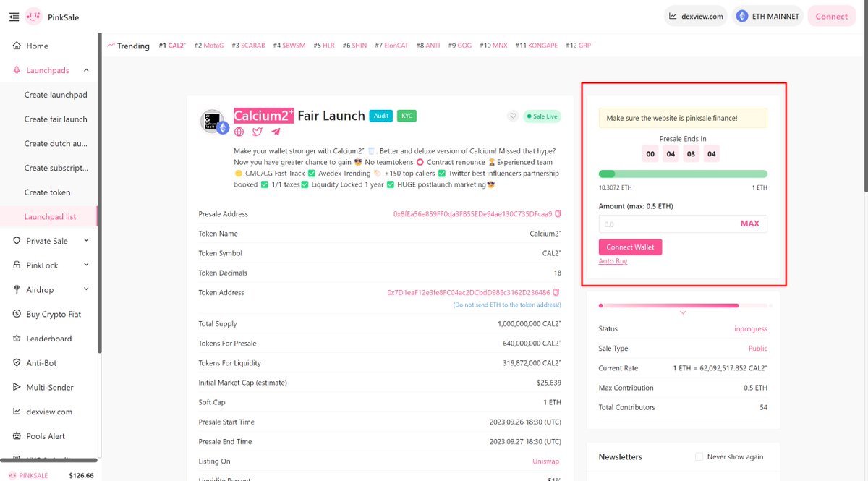The height and width of the screenshot is (481, 868).
Task: Favorite the launch with heart icon
Action: pyautogui.click(x=513, y=116)
